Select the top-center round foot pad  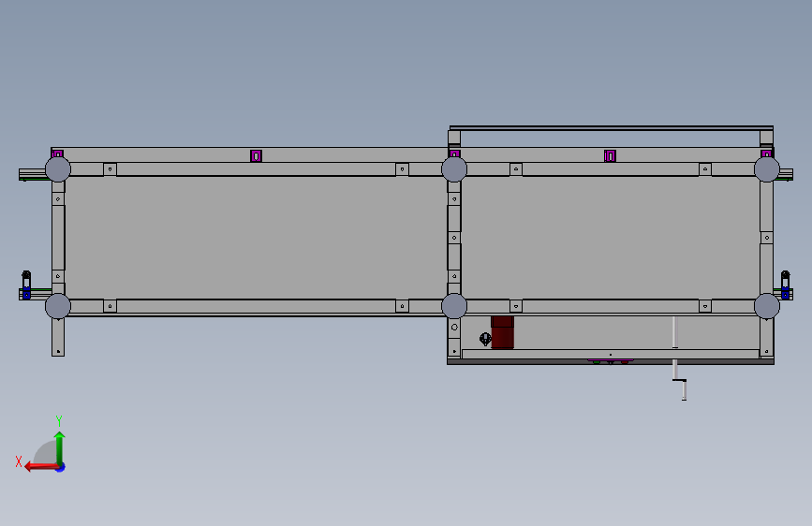454,169
